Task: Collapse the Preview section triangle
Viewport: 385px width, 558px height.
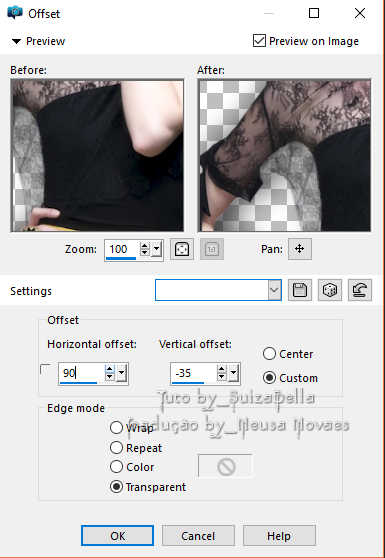Action: [x=16, y=41]
